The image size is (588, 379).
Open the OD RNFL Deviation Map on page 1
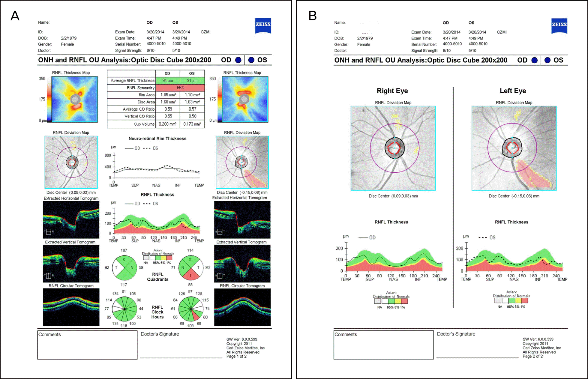tap(71, 162)
